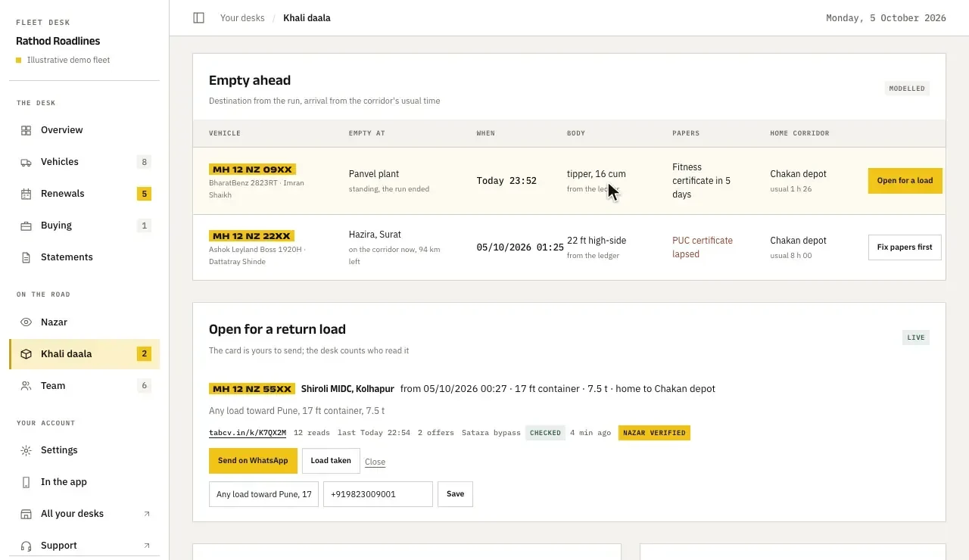Click the Settings gear icon

click(x=26, y=450)
